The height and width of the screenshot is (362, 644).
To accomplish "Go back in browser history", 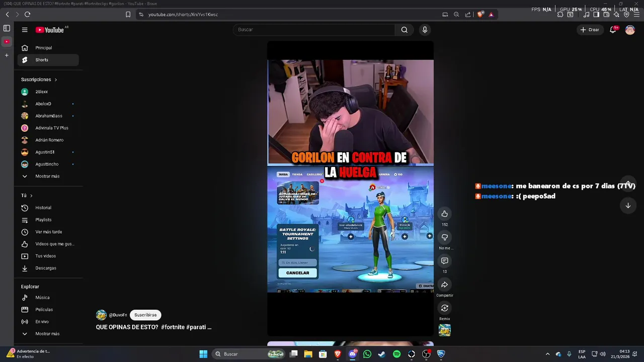I will point(7,15).
